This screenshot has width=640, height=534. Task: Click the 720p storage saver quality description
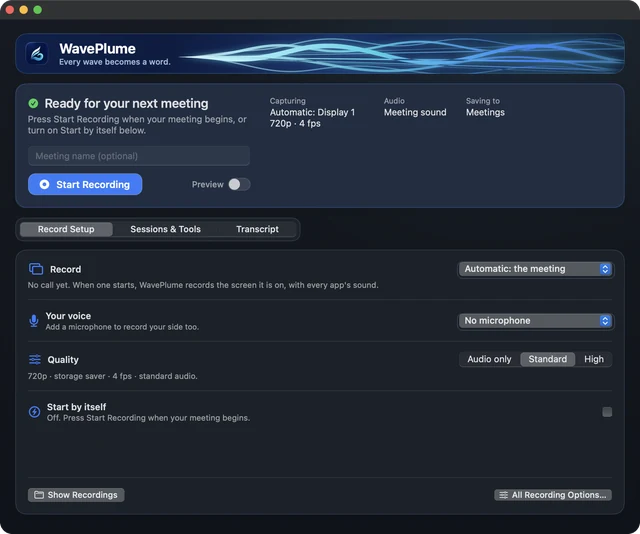[112, 376]
